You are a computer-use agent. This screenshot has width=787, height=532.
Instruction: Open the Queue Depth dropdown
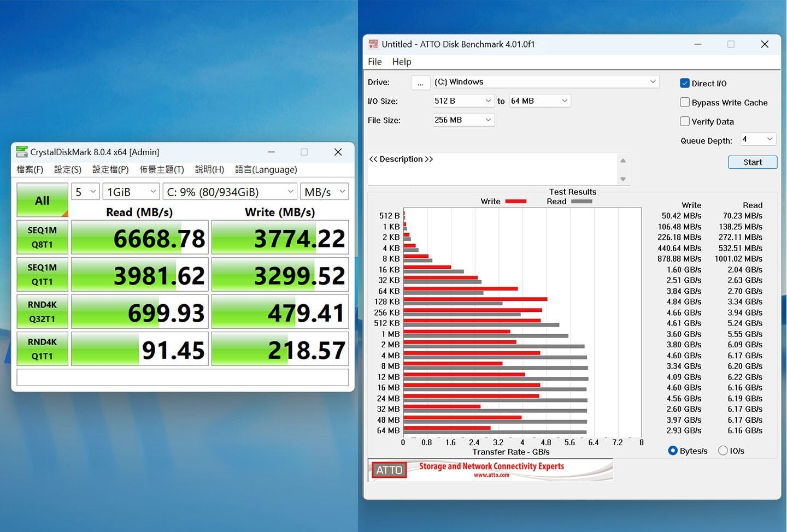759,139
